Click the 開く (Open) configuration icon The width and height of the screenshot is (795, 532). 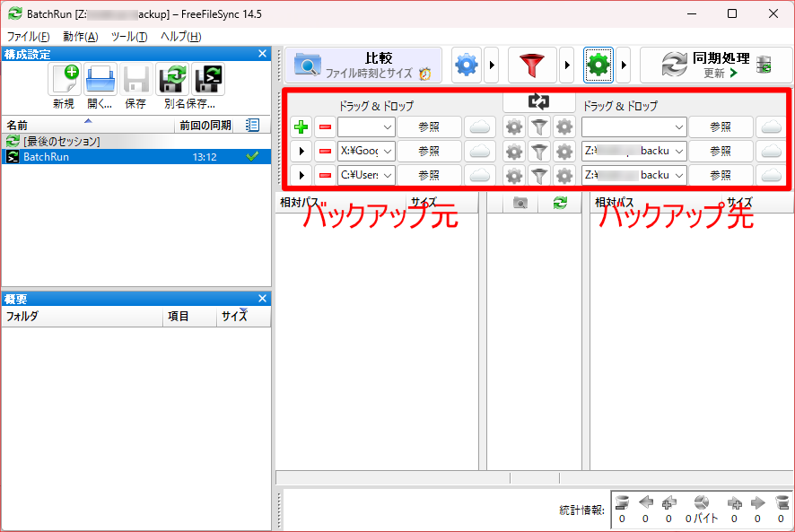pos(100,81)
